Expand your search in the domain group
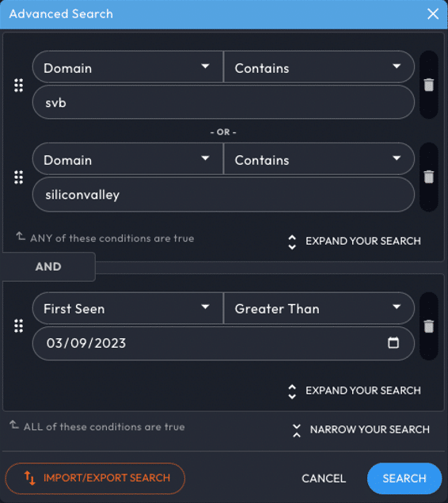This screenshot has width=448, height=503. point(355,242)
